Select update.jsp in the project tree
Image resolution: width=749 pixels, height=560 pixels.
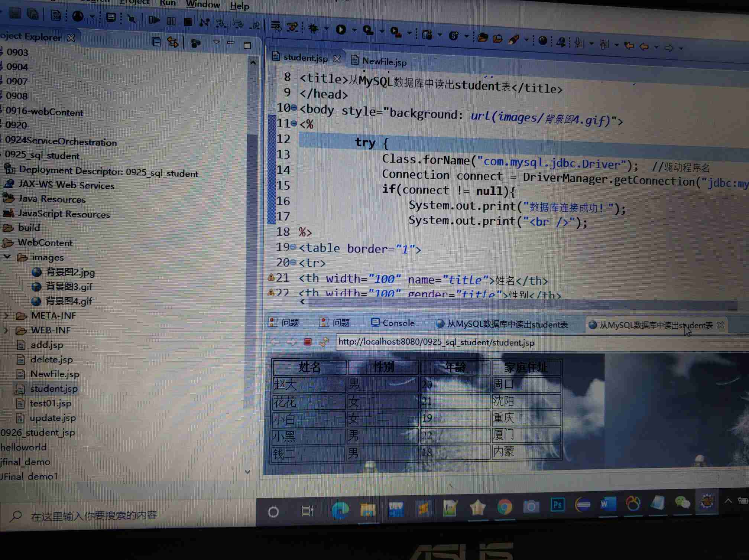point(52,418)
